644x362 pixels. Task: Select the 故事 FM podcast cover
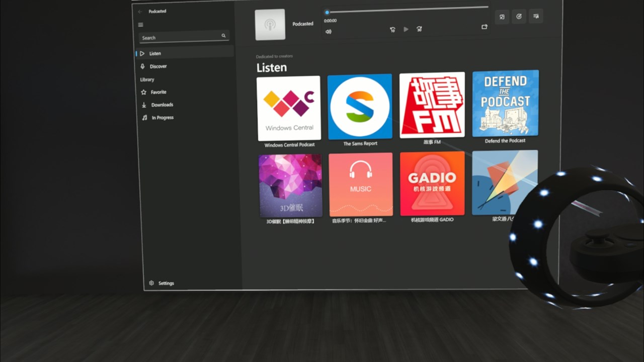(x=432, y=105)
